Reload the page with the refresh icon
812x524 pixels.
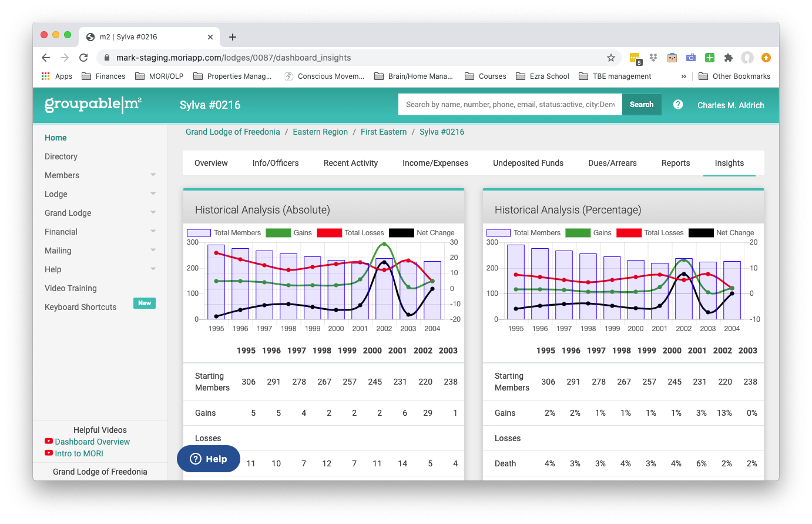[83, 58]
